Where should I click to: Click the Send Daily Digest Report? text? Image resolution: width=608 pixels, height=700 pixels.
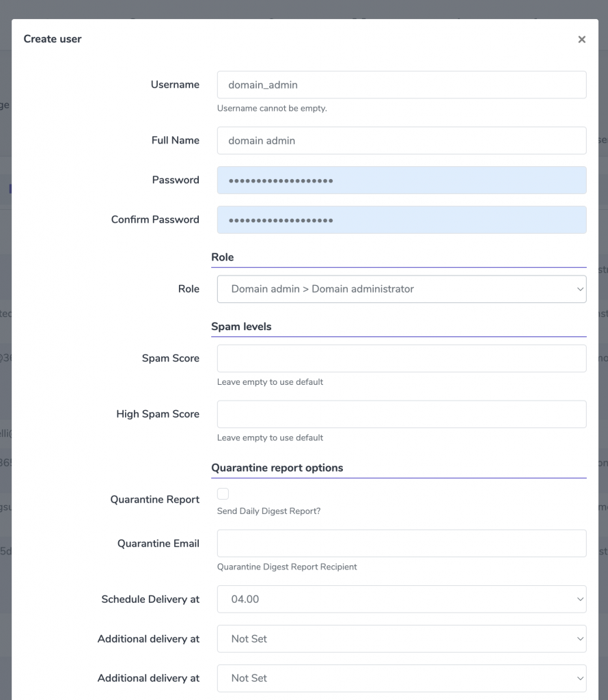pos(268,511)
